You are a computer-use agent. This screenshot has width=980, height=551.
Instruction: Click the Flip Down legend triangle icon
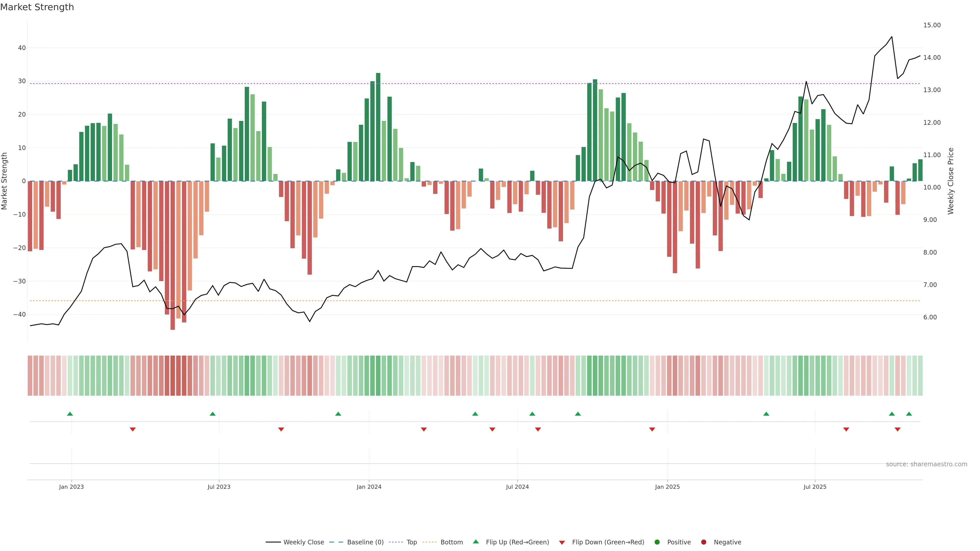click(x=562, y=543)
